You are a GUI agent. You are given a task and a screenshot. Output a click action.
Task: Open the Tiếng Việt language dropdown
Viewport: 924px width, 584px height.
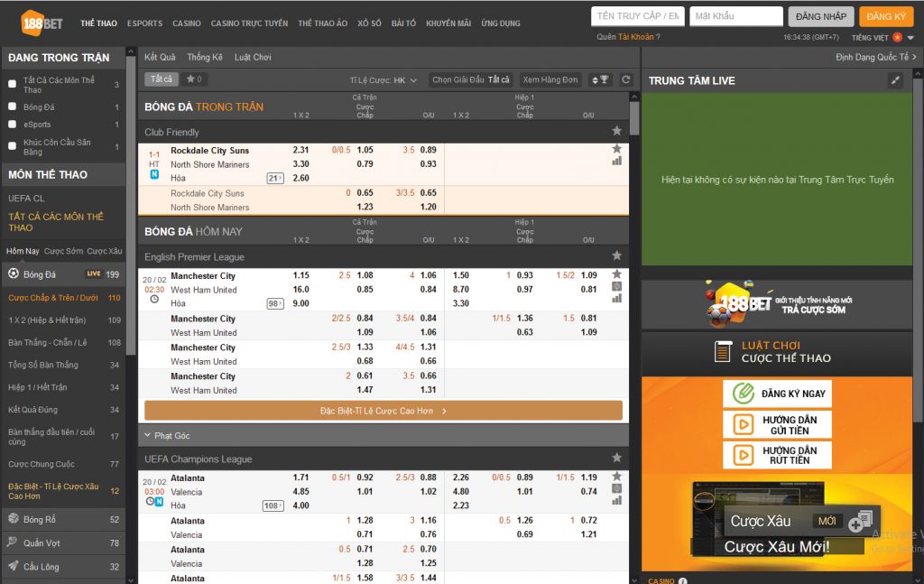pos(876,37)
